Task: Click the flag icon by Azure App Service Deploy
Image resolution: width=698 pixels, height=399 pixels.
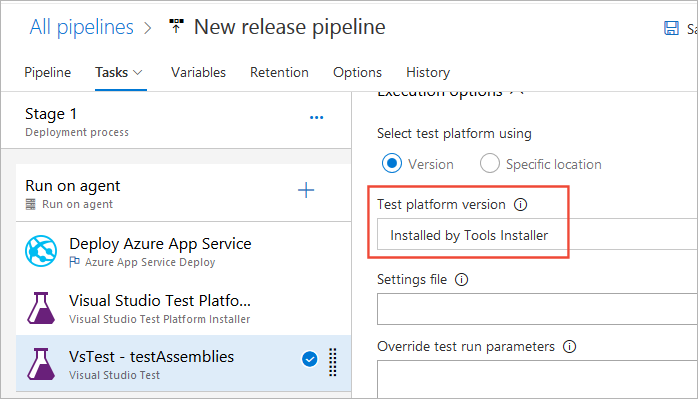Action: [x=74, y=262]
